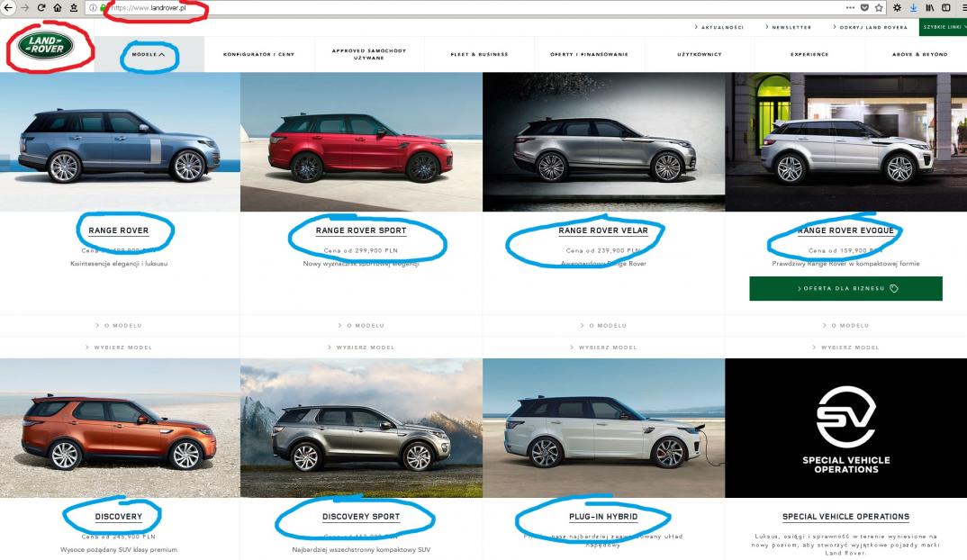This screenshot has height=560, width=967.
Task: Click the green secure-connection padlock
Action: click(103, 8)
